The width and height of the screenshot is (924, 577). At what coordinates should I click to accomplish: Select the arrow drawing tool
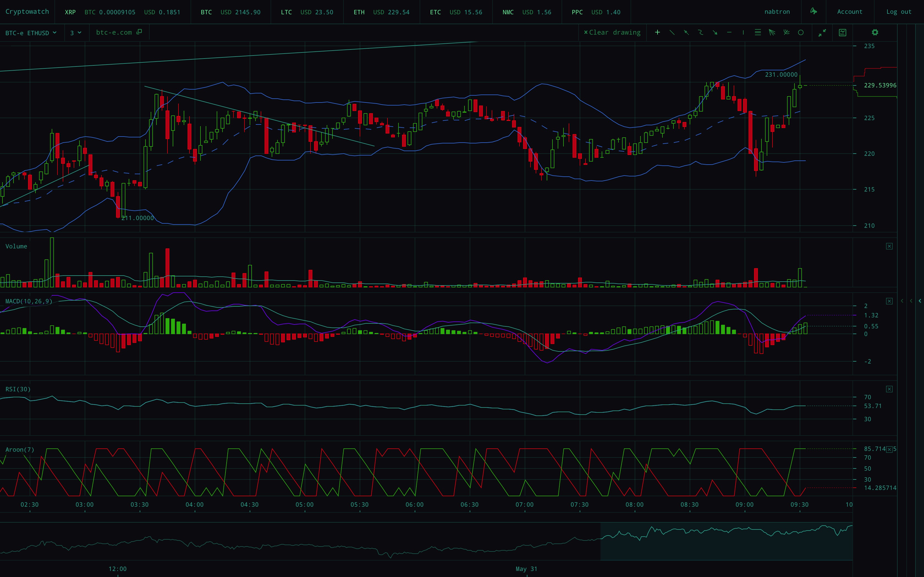715,32
